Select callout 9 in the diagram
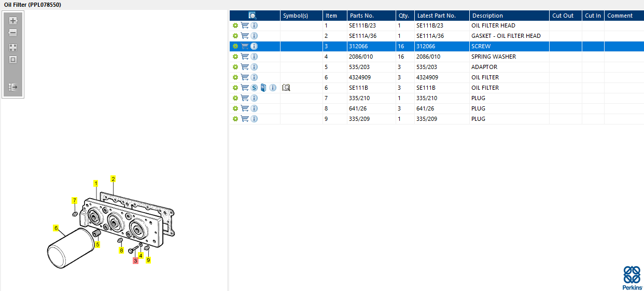The width and height of the screenshot is (644, 291). click(x=148, y=260)
